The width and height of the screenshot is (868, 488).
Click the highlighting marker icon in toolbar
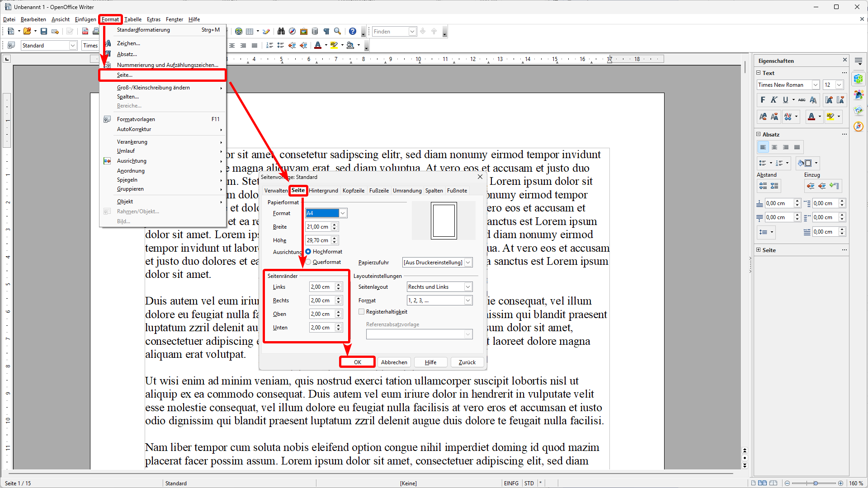[334, 45]
